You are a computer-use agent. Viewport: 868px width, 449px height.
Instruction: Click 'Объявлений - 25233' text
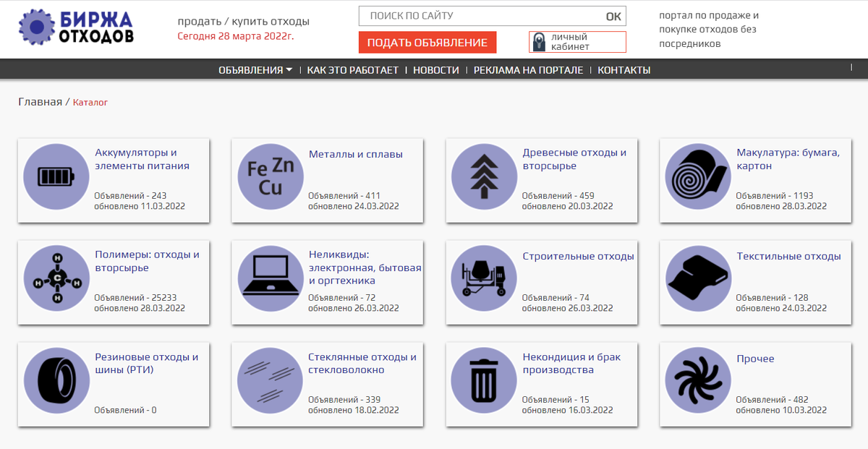[x=135, y=297]
